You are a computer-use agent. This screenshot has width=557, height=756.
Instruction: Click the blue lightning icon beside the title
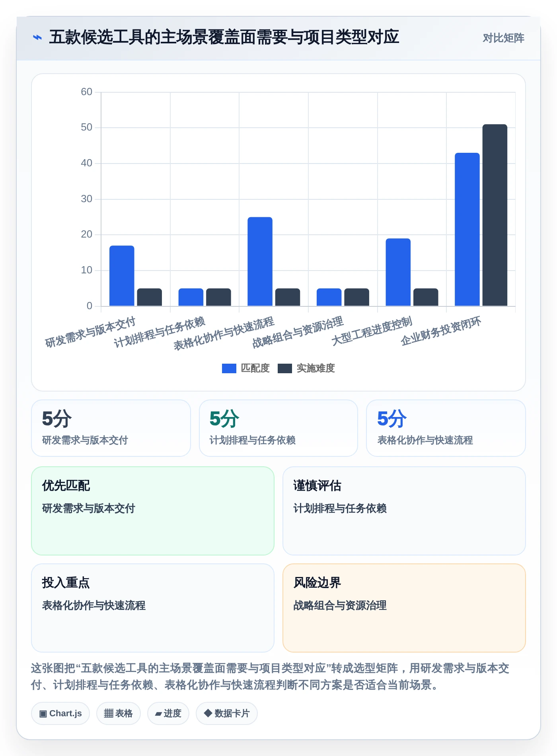[x=37, y=38]
